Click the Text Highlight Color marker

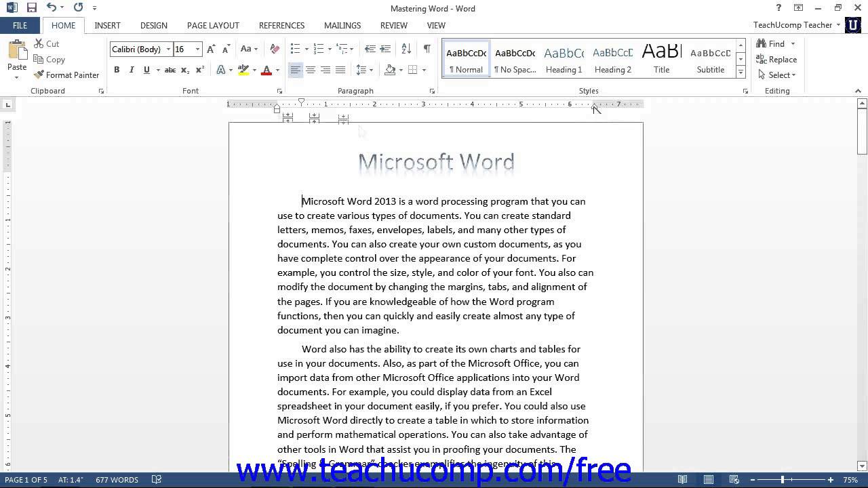point(243,70)
